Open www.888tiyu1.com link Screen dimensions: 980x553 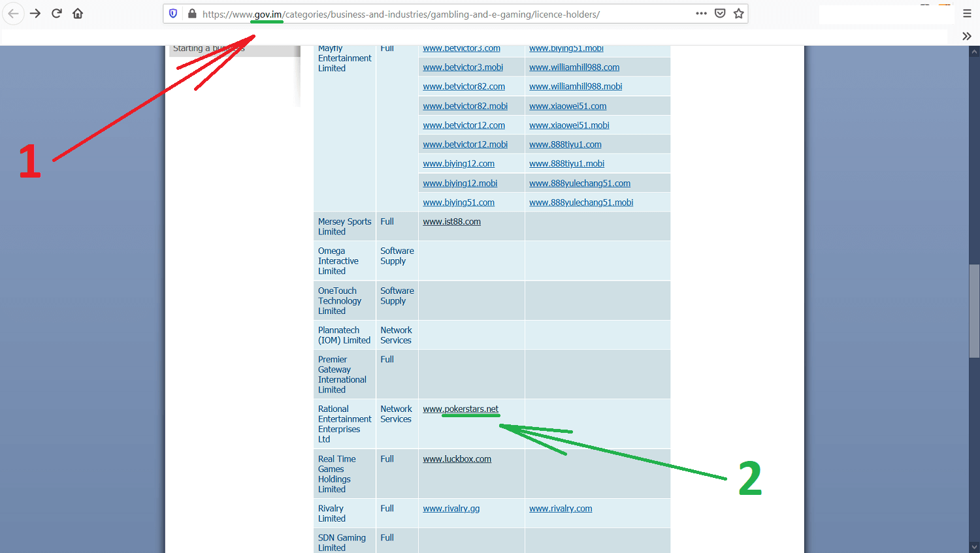(x=565, y=144)
